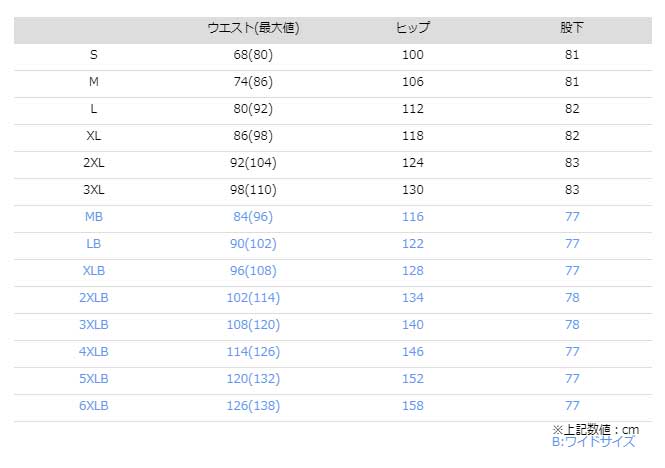
Task: Click the blue MB size label
Action: click(94, 217)
